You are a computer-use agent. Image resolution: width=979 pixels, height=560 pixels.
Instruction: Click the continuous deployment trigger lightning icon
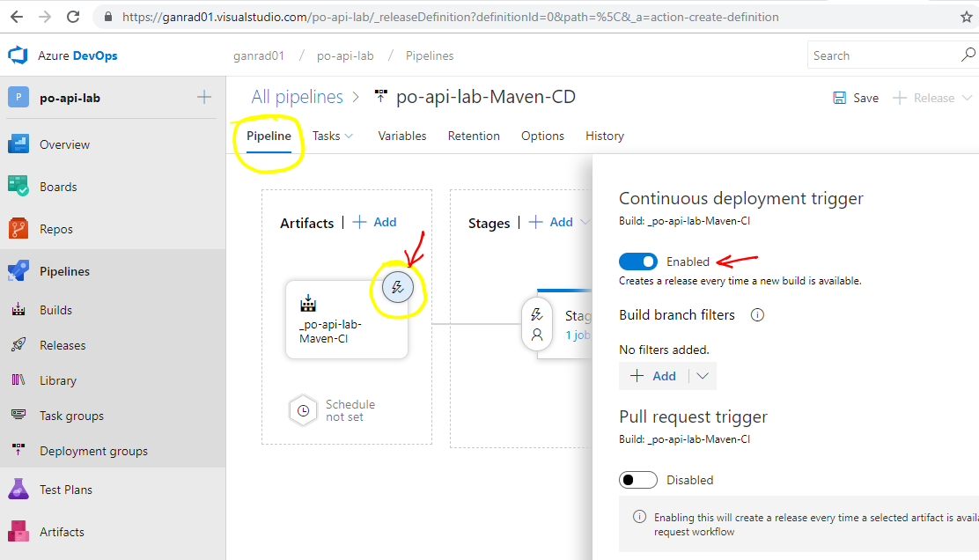[398, 287]
